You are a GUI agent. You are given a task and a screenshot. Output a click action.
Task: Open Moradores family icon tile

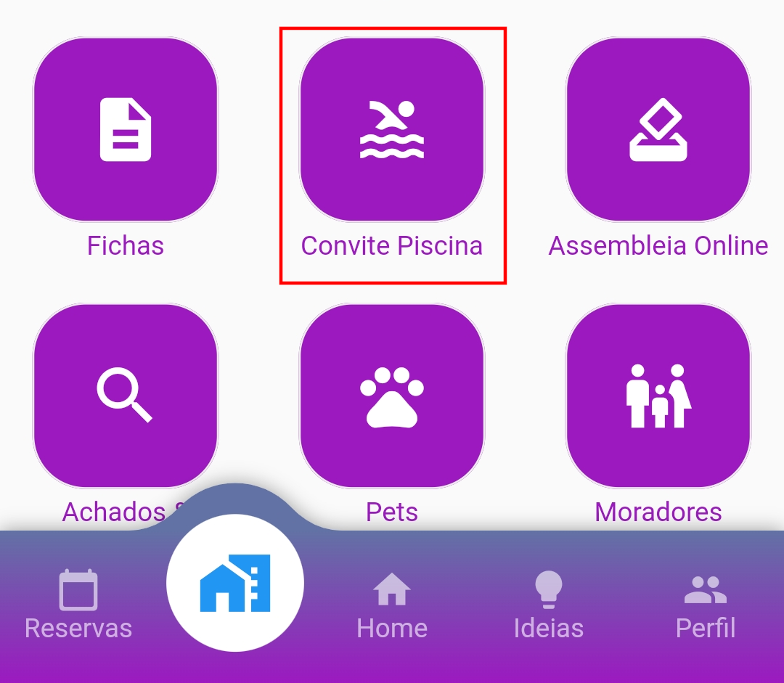click(658, 396)
